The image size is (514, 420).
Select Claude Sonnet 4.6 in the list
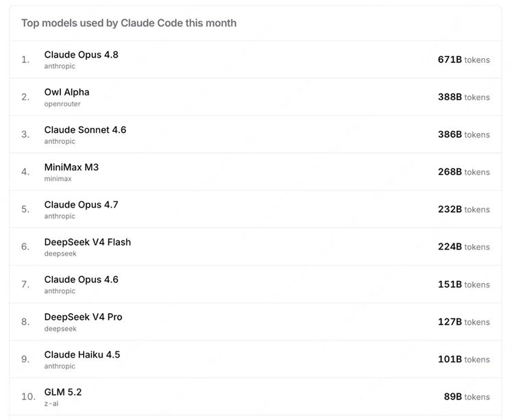pos(85,129)
